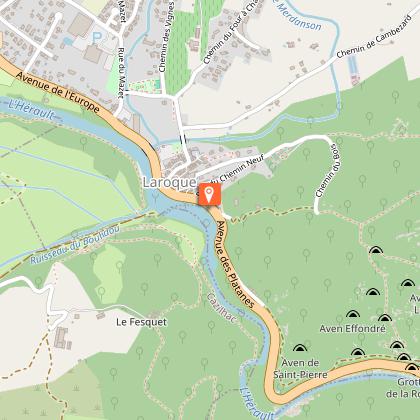Click the Le Fesquet place label

[141, 322]
